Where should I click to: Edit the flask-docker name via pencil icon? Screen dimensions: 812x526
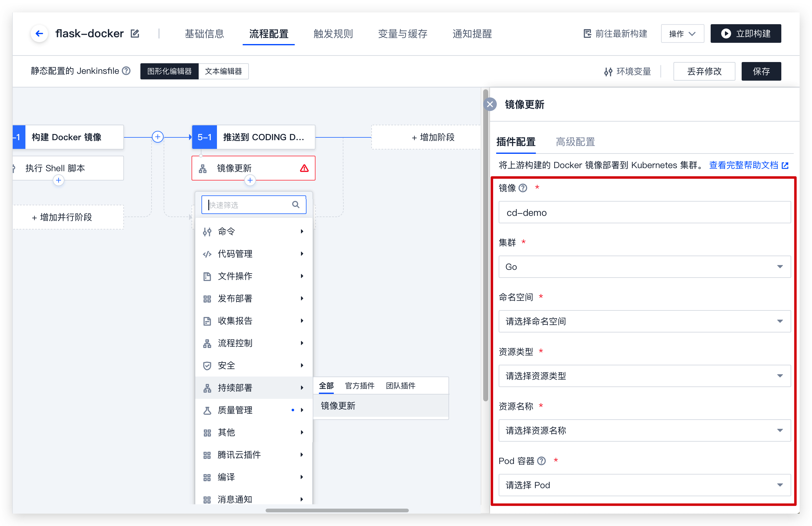click(135, 33)
